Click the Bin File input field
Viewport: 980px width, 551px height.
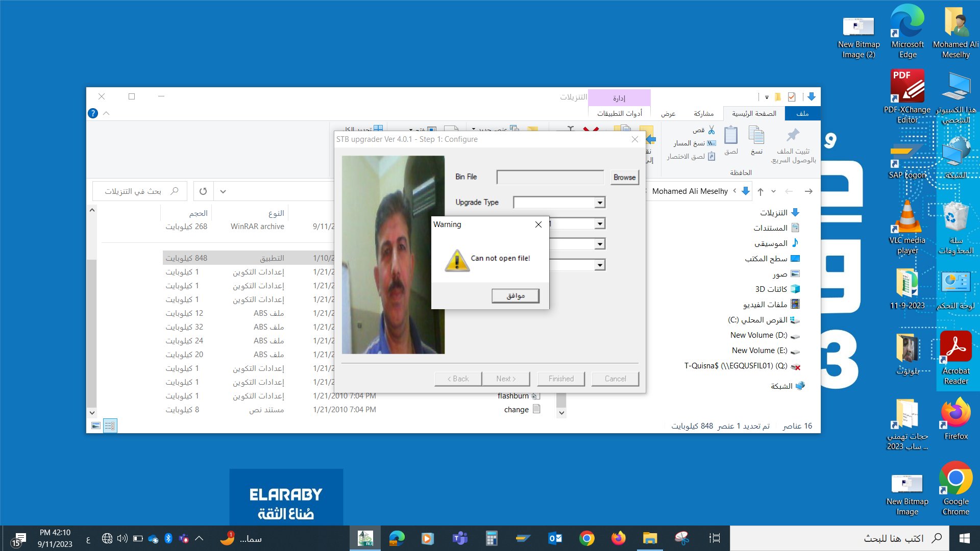(x=550, y=177)
